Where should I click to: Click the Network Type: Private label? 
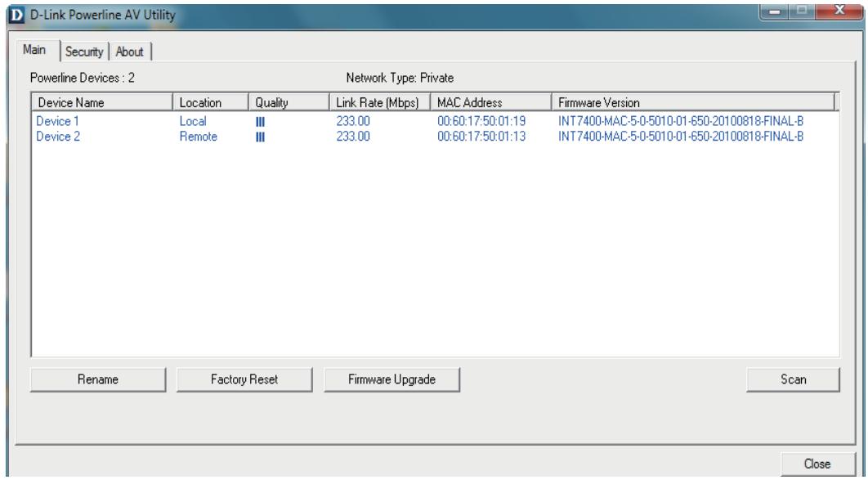pos(400,78)
